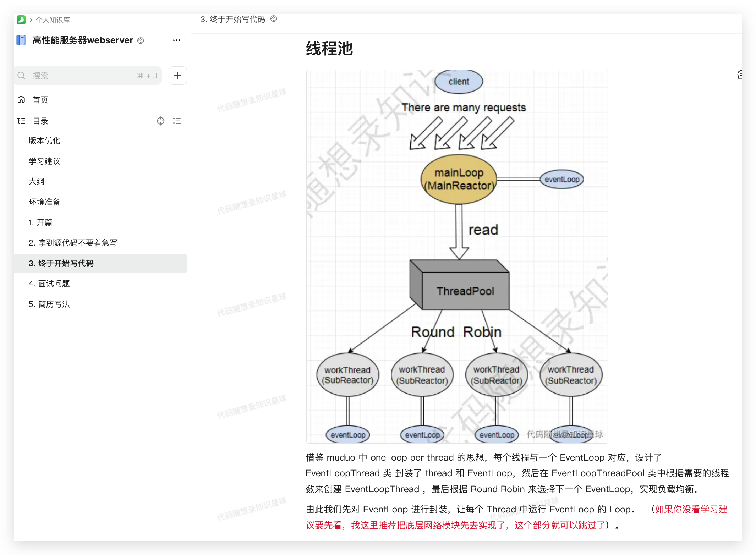This screenshot has width=756, height=555.
Task: Click the + button to create a new page
Action: (177, 75)
